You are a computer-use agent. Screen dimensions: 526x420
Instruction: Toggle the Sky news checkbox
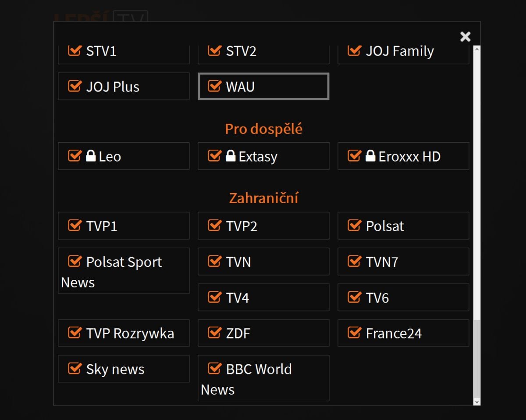point(75,368)
